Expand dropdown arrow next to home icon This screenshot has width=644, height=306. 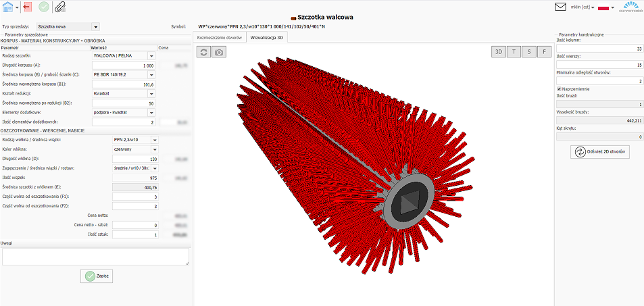pos(18,7)
